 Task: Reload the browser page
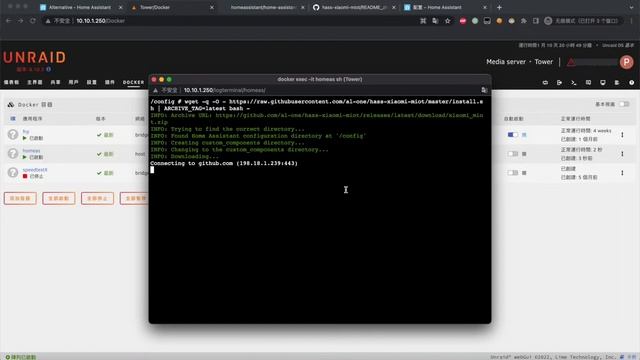[x=33, y=21]
